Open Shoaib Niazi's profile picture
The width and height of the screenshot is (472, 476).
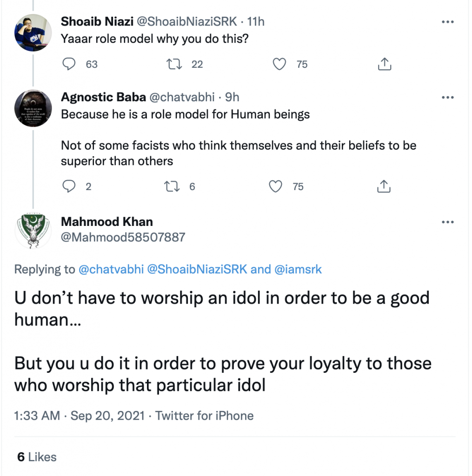point(33,33)
